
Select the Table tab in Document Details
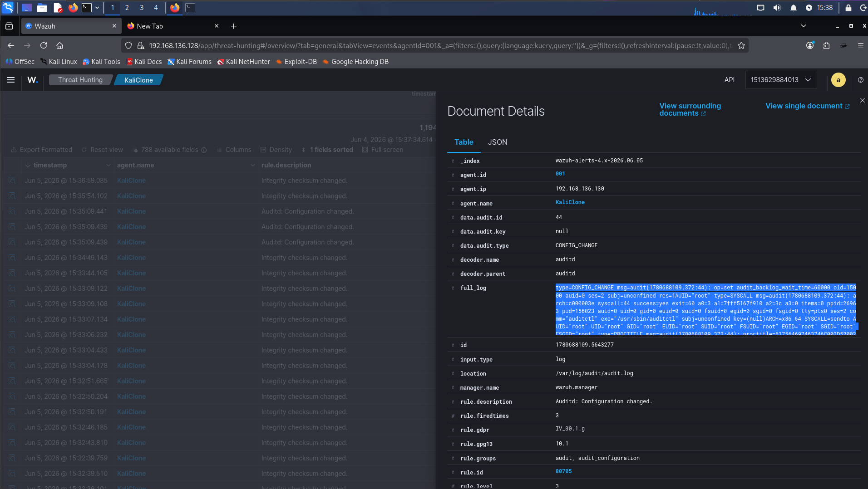click(x=464, y=142)
